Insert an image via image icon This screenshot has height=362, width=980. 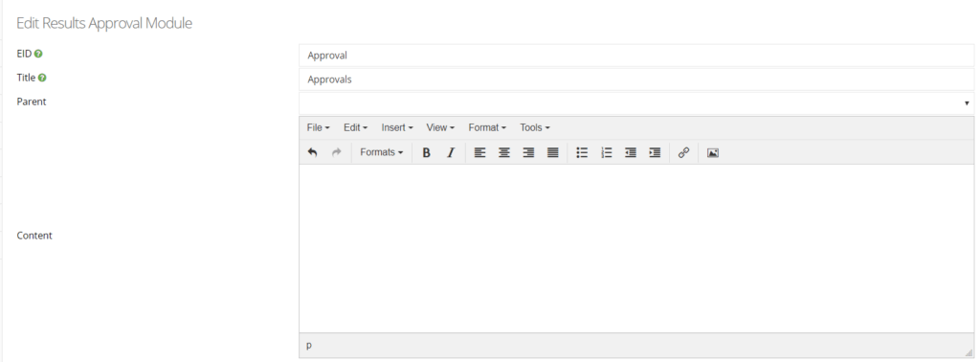(712, 152)
